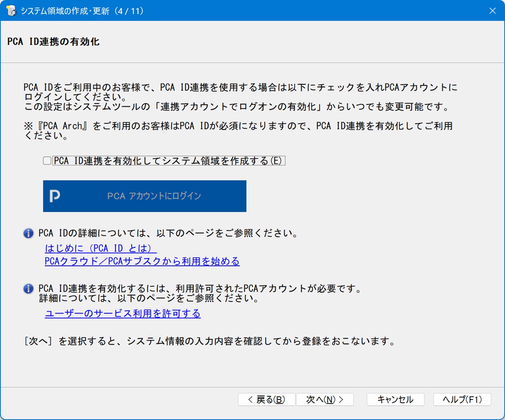The image size is (505, 420).
Task: Click the line この設定はシステムツールの
Action: (236, 107)
